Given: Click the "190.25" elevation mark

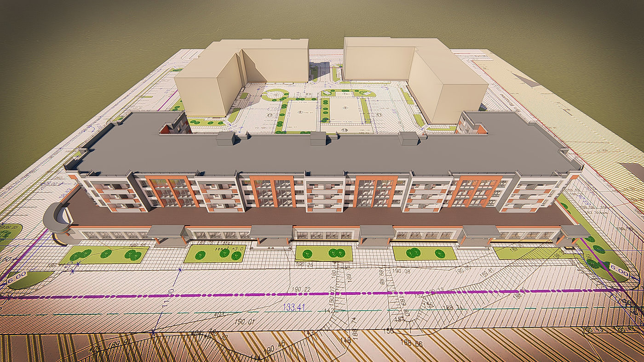Looking at the screenshot, I should pyautogui.click(x=304, y=265).
